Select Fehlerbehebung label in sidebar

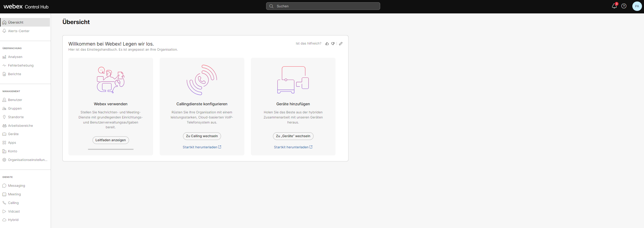click(21, 66)
